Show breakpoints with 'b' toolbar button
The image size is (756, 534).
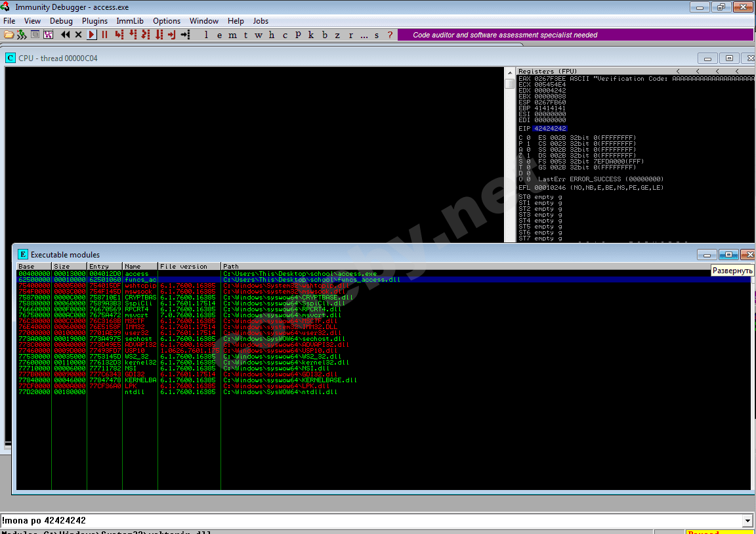[324, 35]
